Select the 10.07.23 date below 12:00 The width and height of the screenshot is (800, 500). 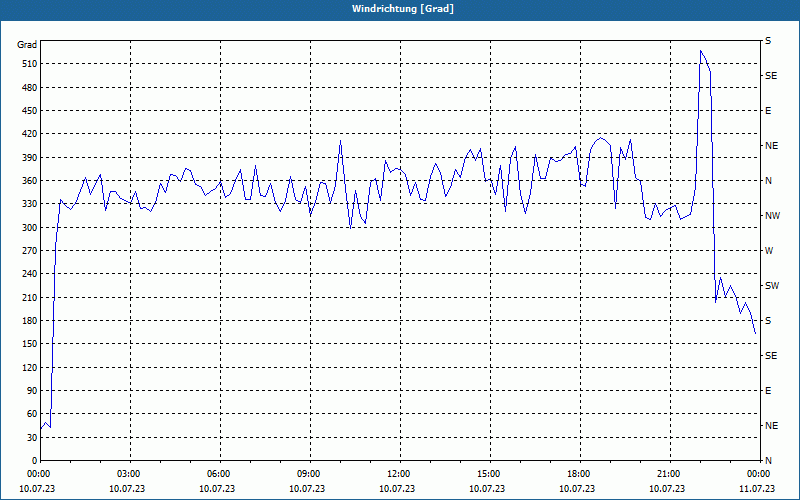click(397, 489)
